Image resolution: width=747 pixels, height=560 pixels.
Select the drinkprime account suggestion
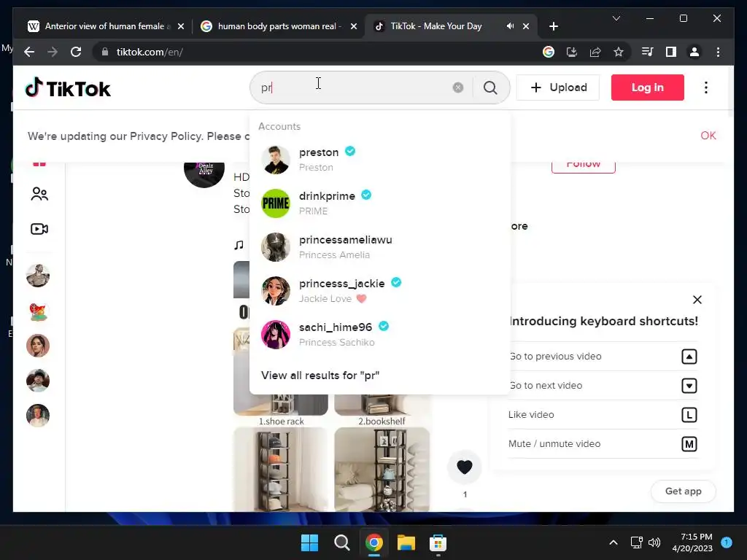point(379,203)
